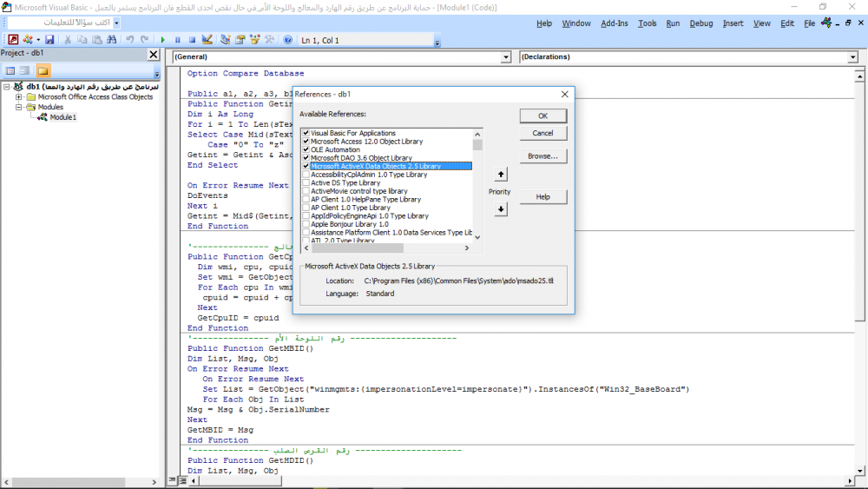Click Cancel in References dialog

(x=543, y=133)
